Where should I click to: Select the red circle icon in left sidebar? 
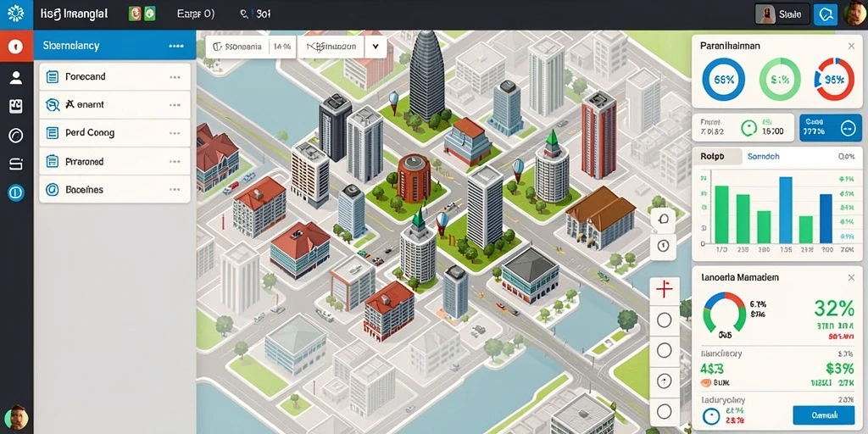[x=16, y=47]
